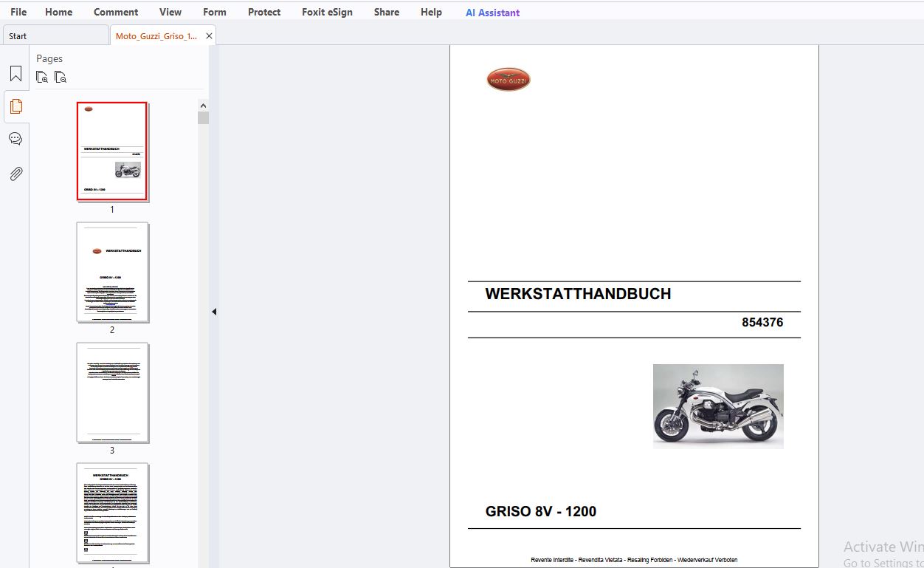Click the Moto Guzzi logo on page
The image size is (924, 568).
pyautogui.click(x=508, y=79)
